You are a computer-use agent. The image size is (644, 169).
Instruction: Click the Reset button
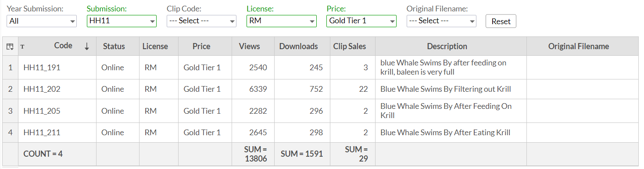pos(501,21)
